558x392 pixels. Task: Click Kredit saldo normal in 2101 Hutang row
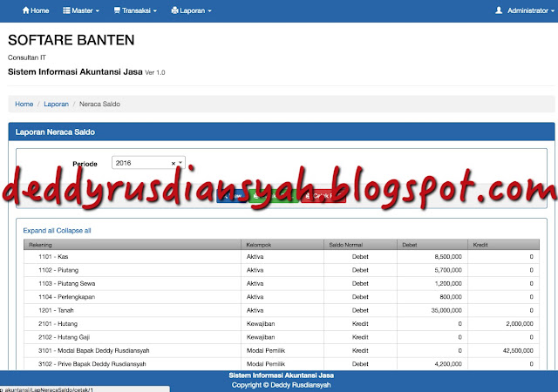click(360, 324)
